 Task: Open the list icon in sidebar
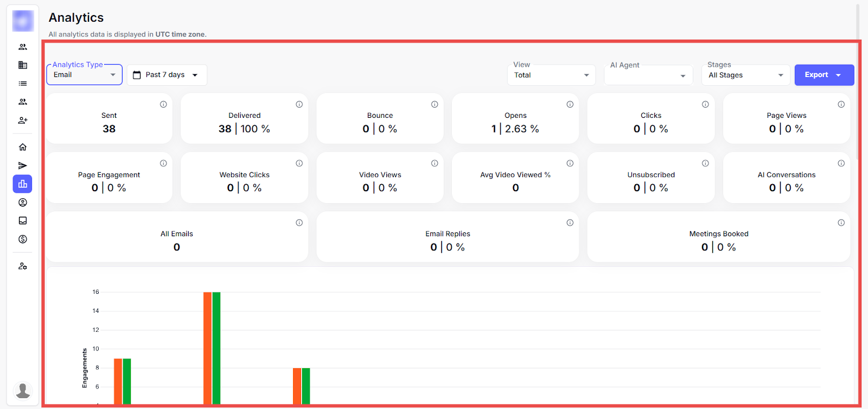pyautogui.click(x=23, y=84)
